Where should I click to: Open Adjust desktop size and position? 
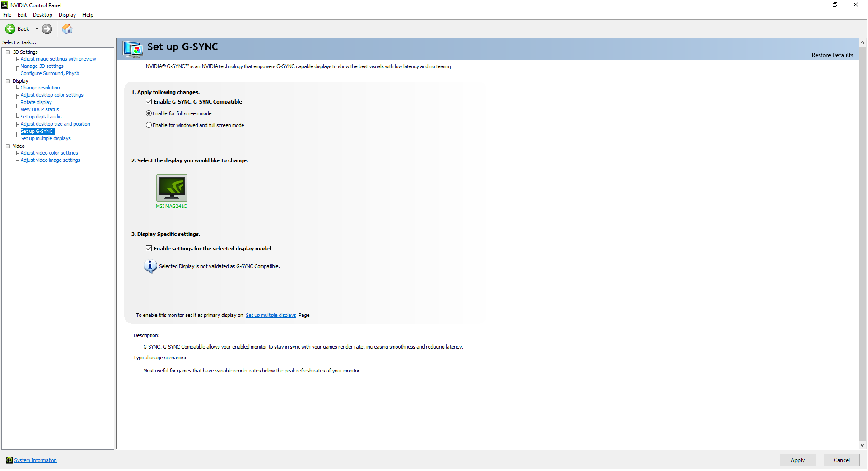point(55,124)
